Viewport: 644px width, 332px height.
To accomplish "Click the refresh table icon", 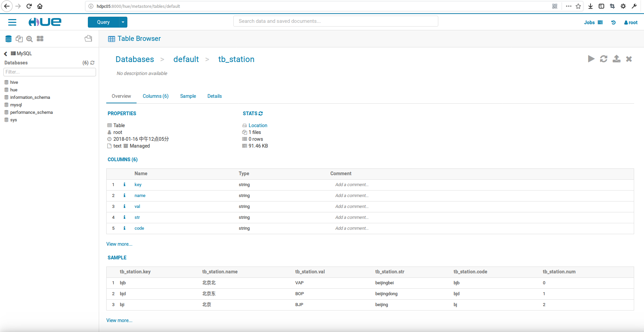I will point(604,59).
